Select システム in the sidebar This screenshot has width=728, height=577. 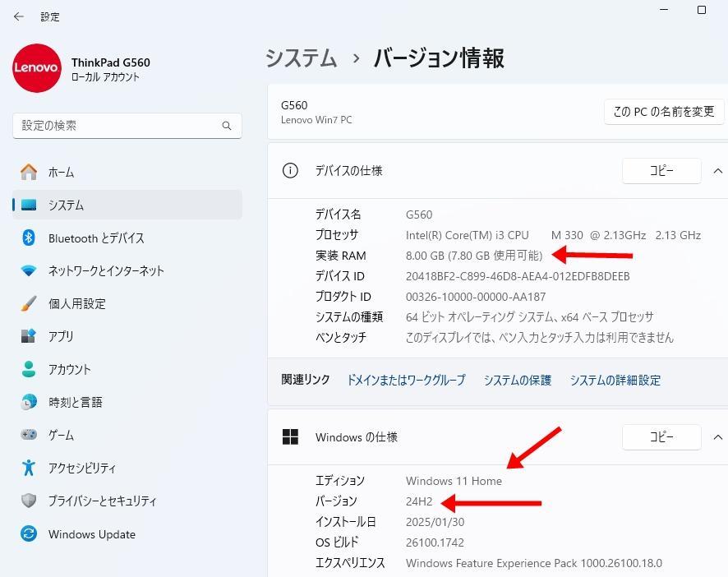coord(127,205)
